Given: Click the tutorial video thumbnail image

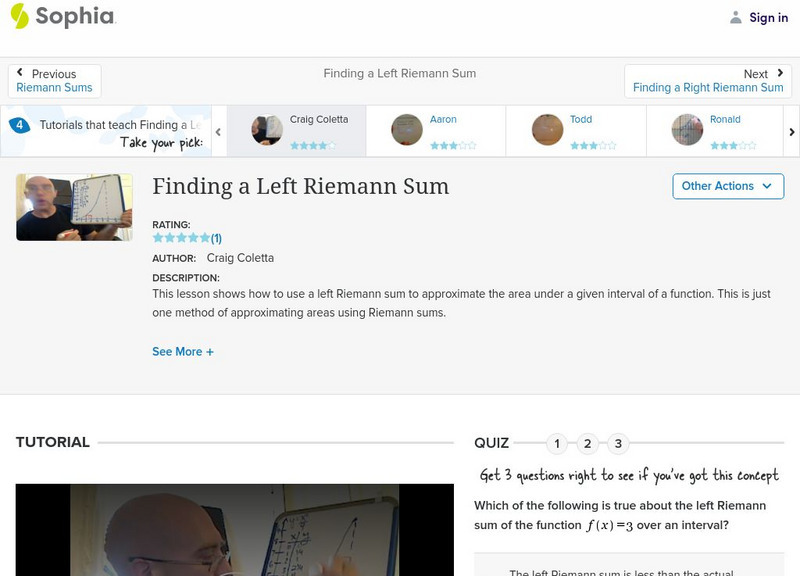Looking at the screenshot, I should (73, 207).
